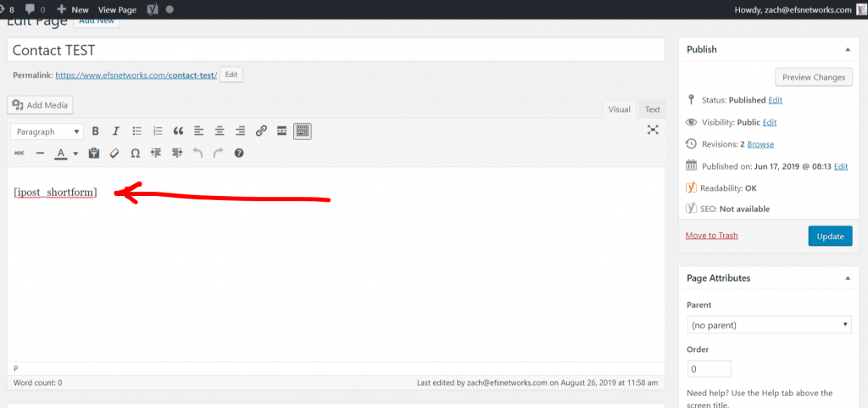The height and width of the screenshot is (408, 868).
Task: Enable distraction-free writing mode
Action: 654,130
